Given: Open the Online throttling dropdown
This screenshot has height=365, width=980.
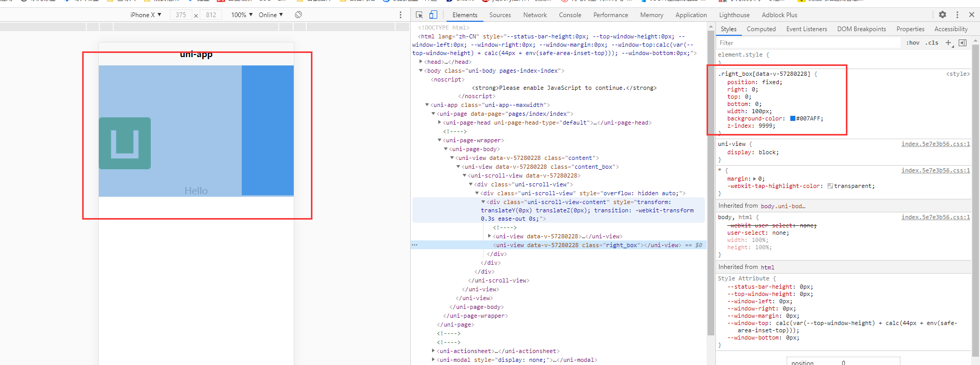Looking at the screenshot, I should (x=270, y=15).
